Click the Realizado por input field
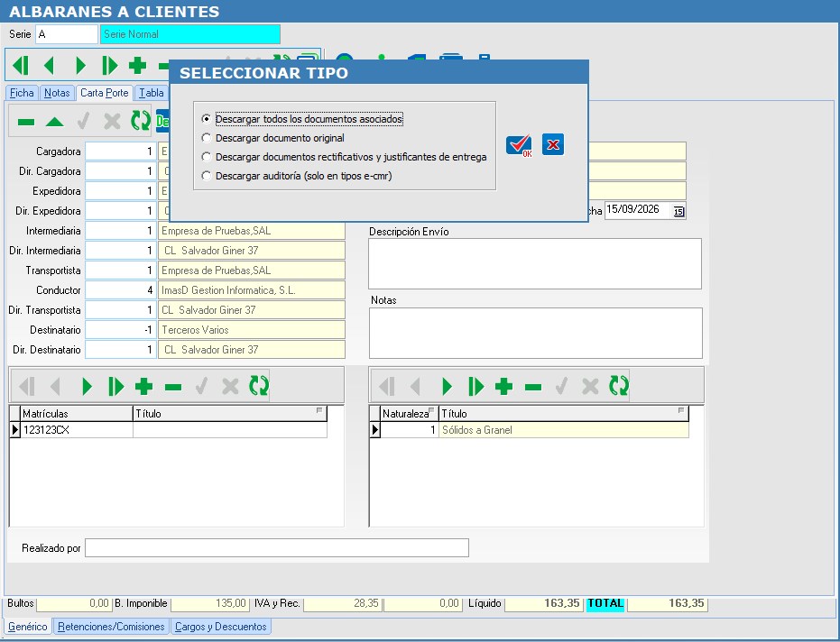Screen dimensions: 840x642 click(277, 547)
